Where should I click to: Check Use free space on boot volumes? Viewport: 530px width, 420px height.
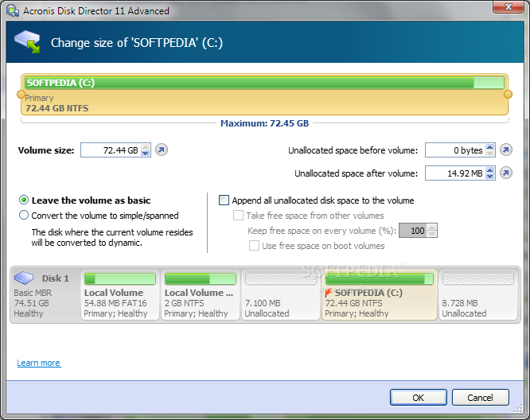coord(254,245)
